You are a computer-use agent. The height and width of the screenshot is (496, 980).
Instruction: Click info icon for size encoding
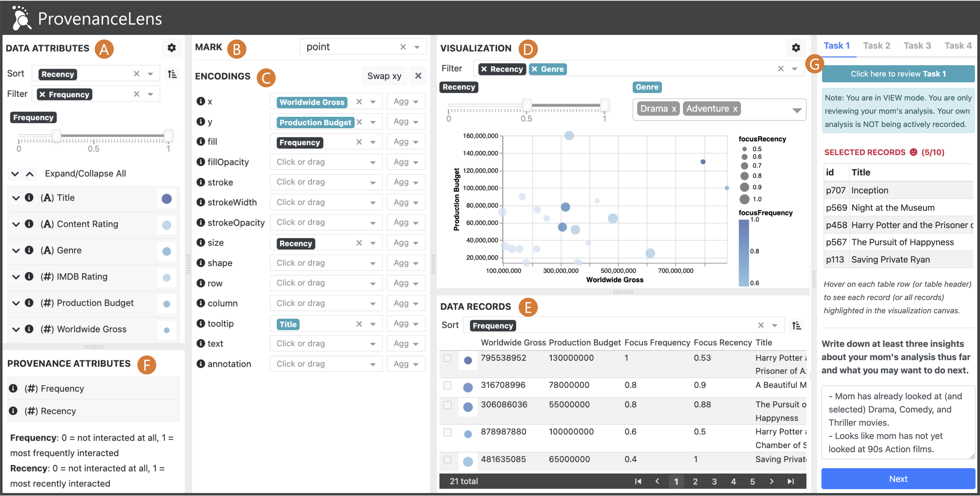pyautogui.click(x=201, y=242)
